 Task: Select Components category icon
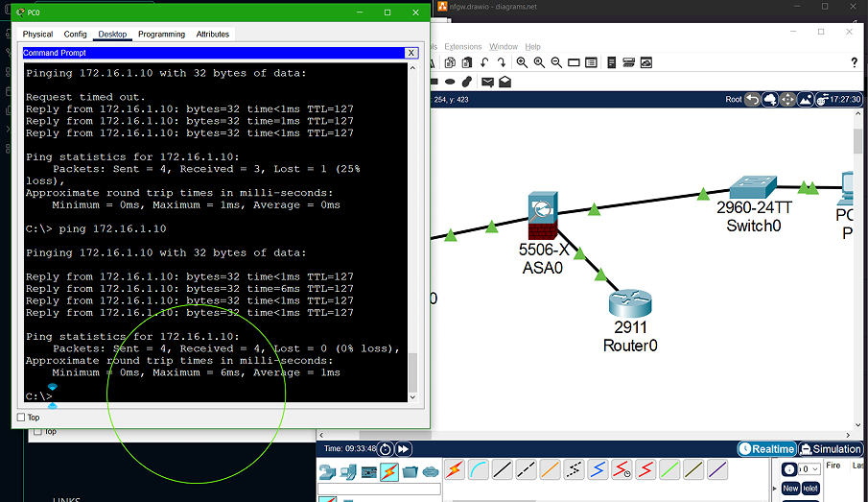tap(368, 472)
